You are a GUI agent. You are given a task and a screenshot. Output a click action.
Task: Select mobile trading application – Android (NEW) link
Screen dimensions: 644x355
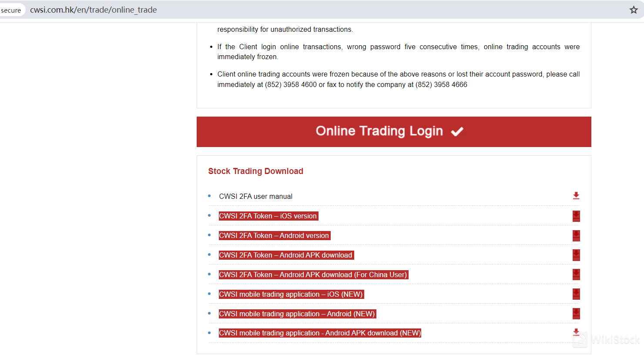pos(297,314)
